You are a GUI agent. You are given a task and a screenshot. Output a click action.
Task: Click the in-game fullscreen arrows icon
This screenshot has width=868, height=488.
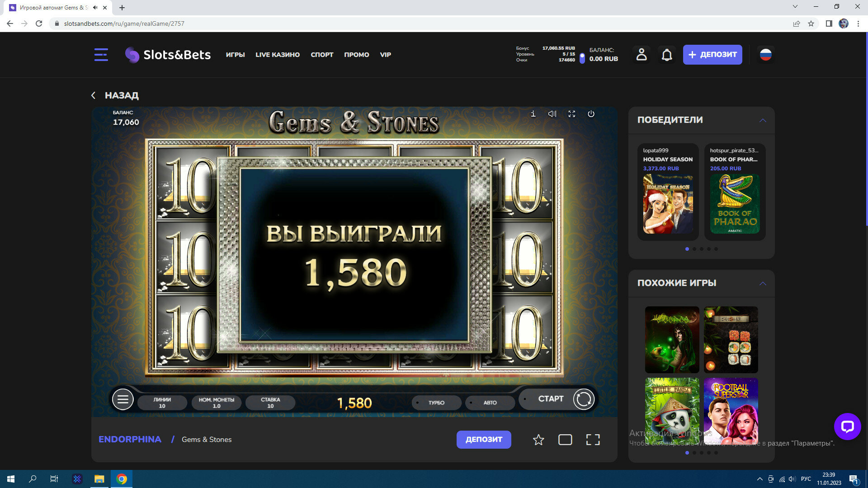[x=571, y=114]
